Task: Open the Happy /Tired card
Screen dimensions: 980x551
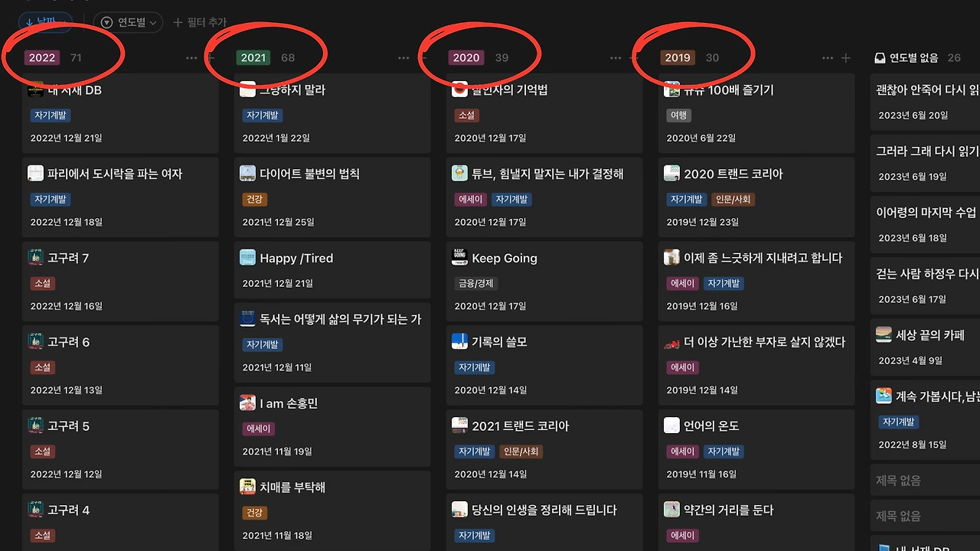Action: click(x=332, y=270)
